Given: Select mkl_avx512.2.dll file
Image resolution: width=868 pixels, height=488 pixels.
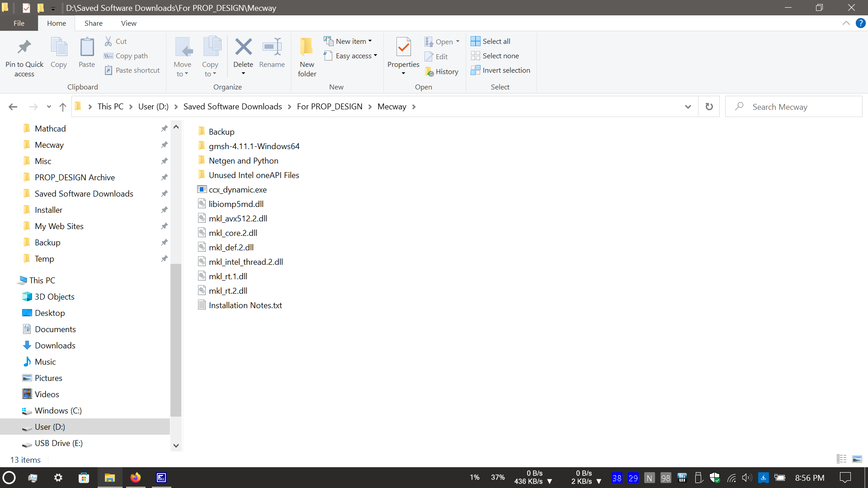Looking at the screenshot, I should 232,218.
